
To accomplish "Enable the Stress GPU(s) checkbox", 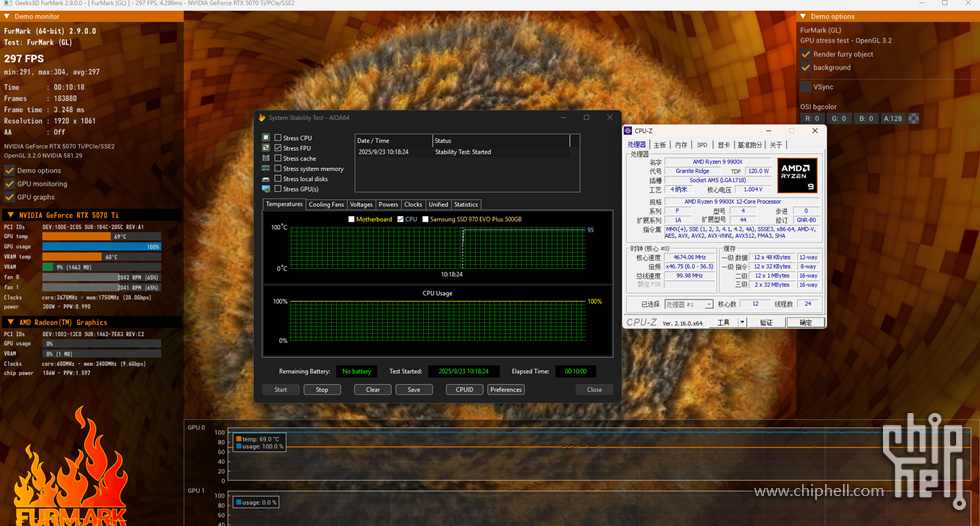I will click(278, 189).
